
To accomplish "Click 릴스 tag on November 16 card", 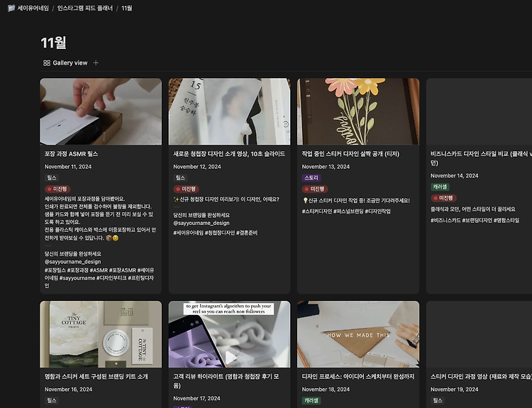I will point(52,400).
